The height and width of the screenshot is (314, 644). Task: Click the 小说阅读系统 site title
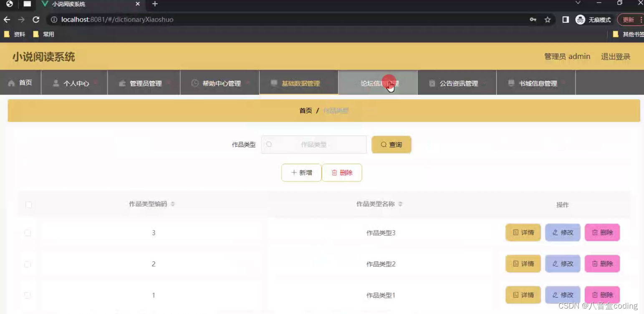tap(43, 57)
